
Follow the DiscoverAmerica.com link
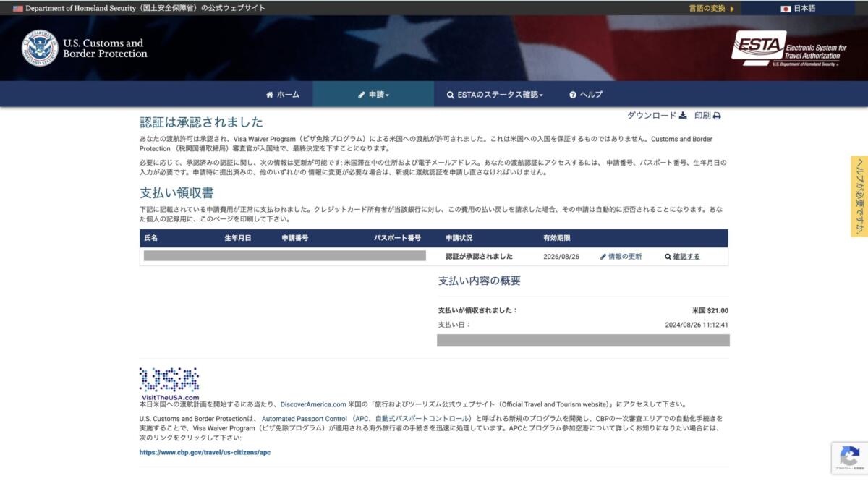pyautogui.click(x=313, y=404)
